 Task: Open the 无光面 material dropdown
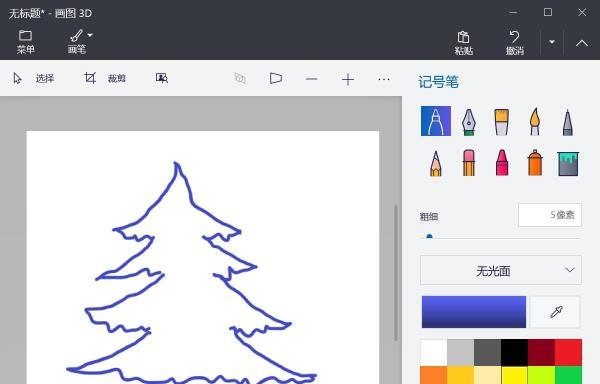[501, 270]
